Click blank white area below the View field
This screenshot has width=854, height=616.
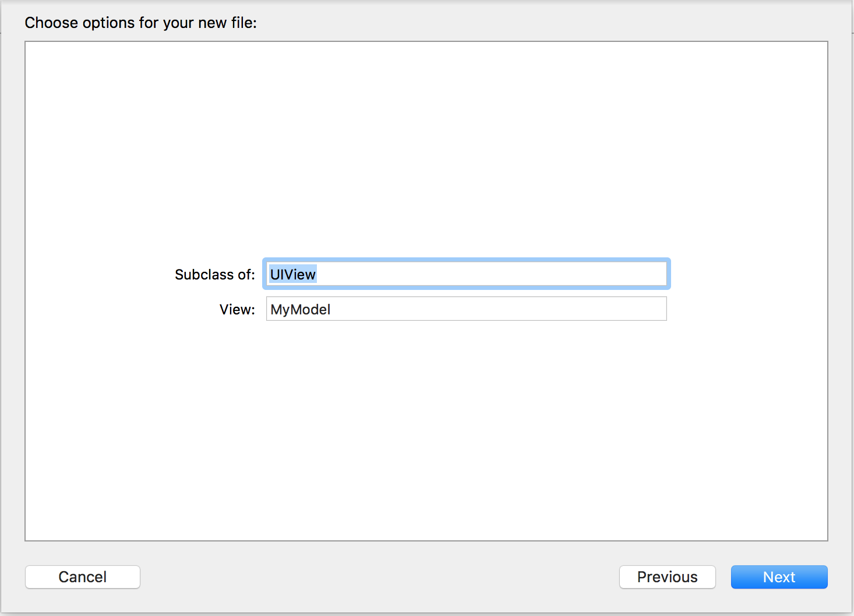point(425,431)
